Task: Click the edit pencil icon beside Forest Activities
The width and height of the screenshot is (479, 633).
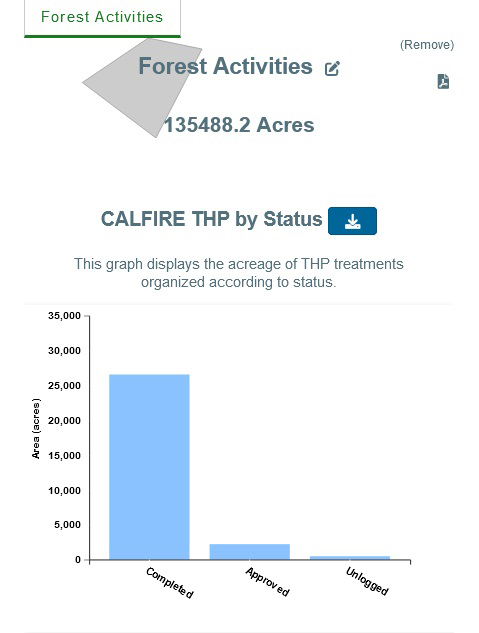Action: point(332,68)
